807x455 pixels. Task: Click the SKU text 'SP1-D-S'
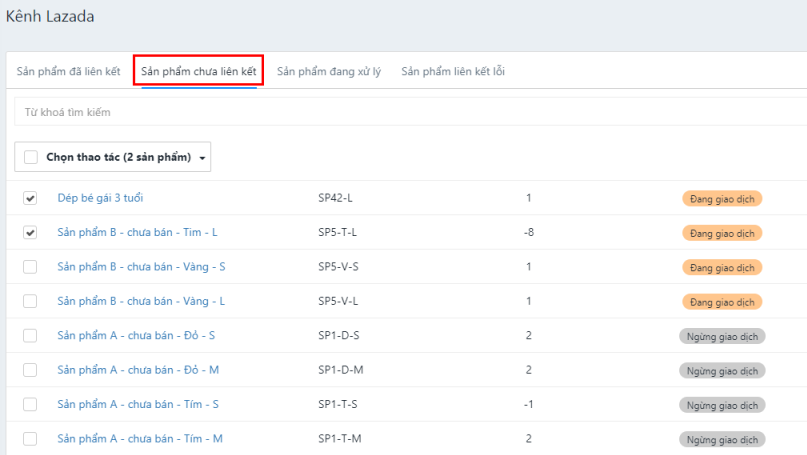(x=339, y=336)
